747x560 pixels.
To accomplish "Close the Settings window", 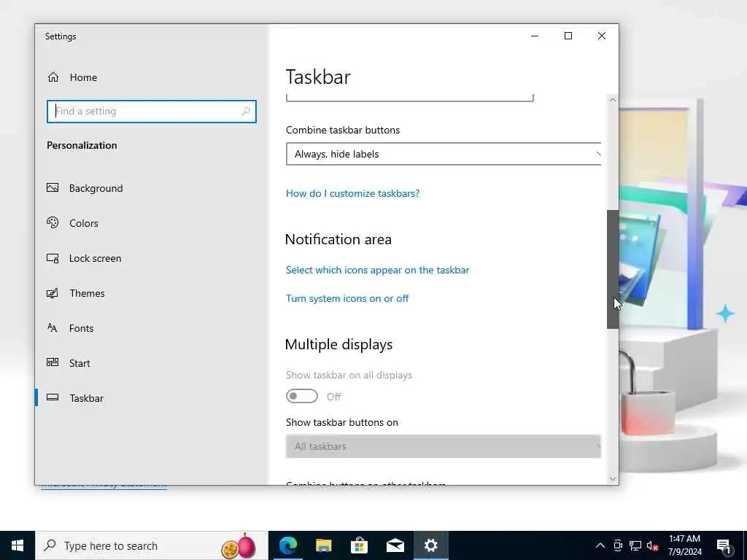I will pos(602,36).
